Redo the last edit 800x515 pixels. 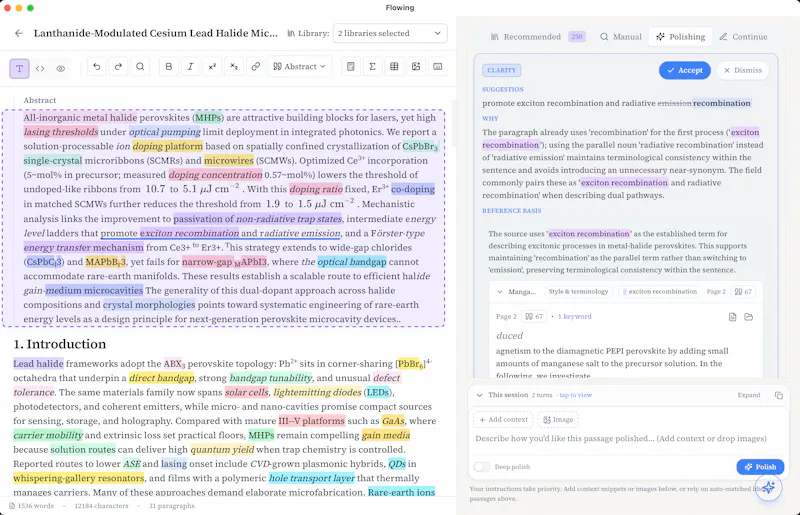click(x=118, y=66)
